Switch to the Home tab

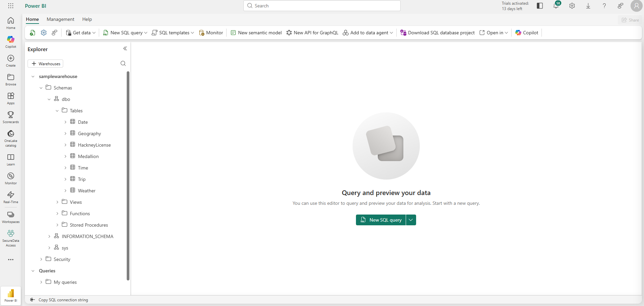point(32,19)
